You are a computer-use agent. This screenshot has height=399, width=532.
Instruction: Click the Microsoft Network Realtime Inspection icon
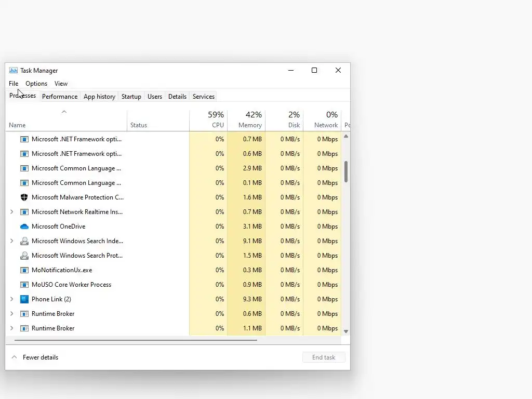pos(24,212)
